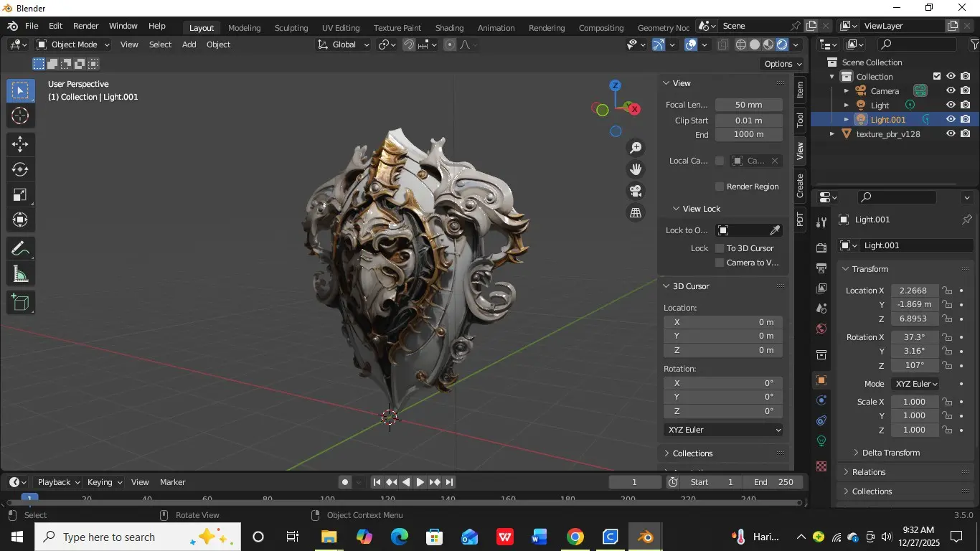Expand the texture_pbr_v128 tree item
This screenshot has width=980, height=551.
click(x=832, y=134)
